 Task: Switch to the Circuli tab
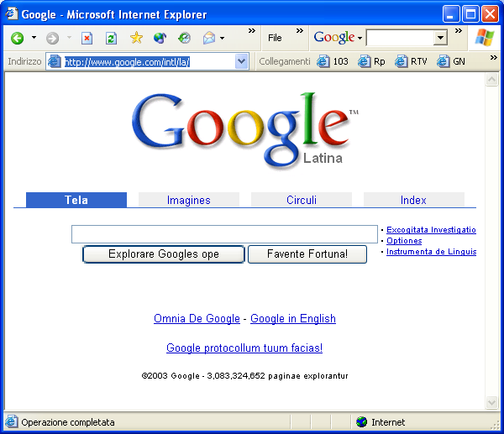coord(302,200)
